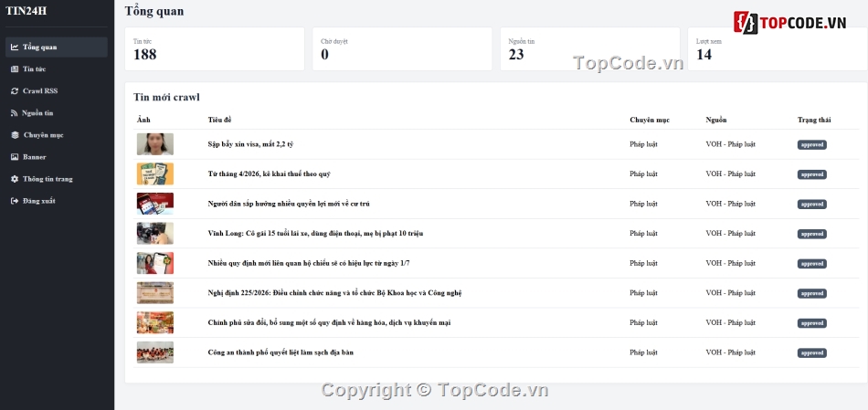Click title 'Nghị định 225/2026: Điều chỉnh chức năng'
The width and height of the screenshot is (868, 410).
coord(335,293)
